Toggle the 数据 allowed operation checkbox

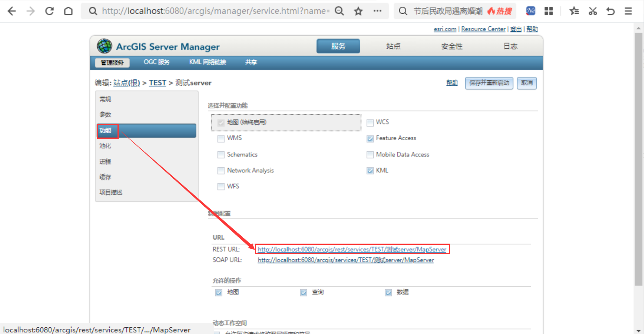[x=388, y=292]
